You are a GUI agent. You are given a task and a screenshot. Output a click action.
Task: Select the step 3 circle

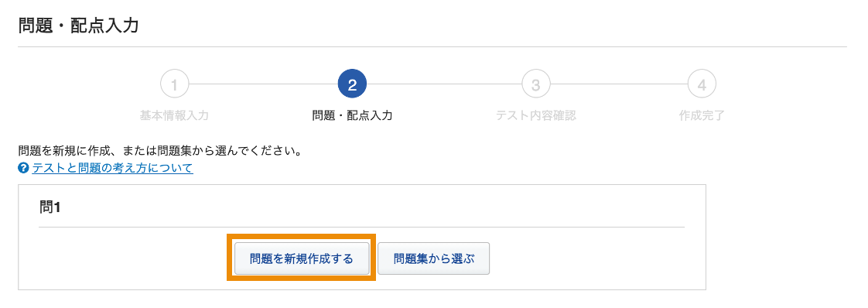536,85
